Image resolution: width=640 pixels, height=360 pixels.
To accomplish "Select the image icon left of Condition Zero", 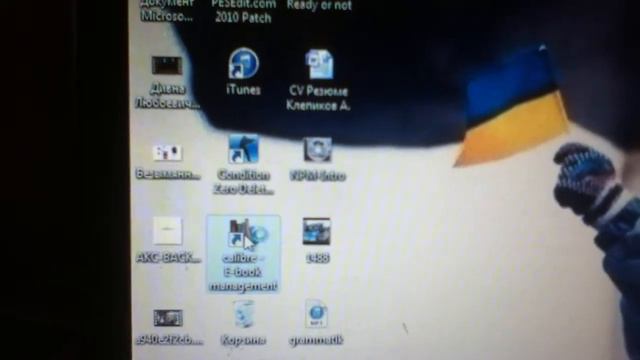I will [x=167, y=153].
